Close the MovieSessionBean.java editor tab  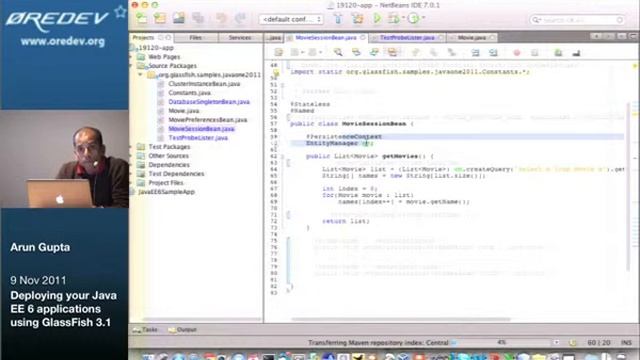point(362,38)
